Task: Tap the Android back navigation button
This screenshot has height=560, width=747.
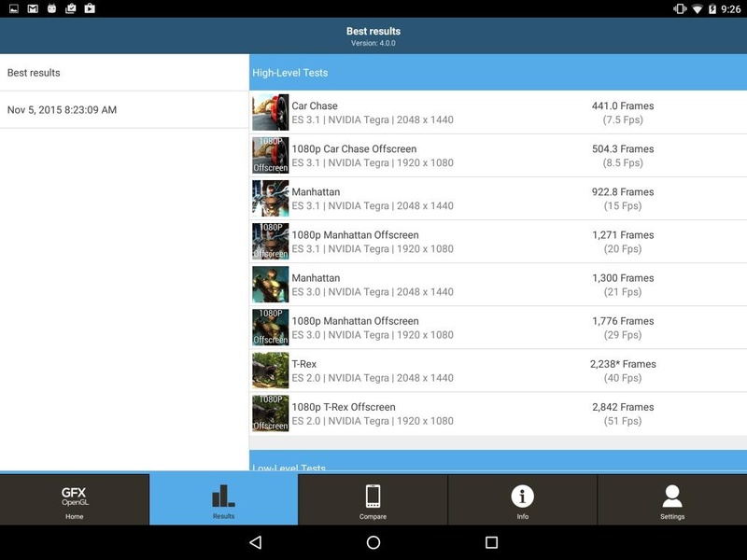Action: (x=256, y=542)
